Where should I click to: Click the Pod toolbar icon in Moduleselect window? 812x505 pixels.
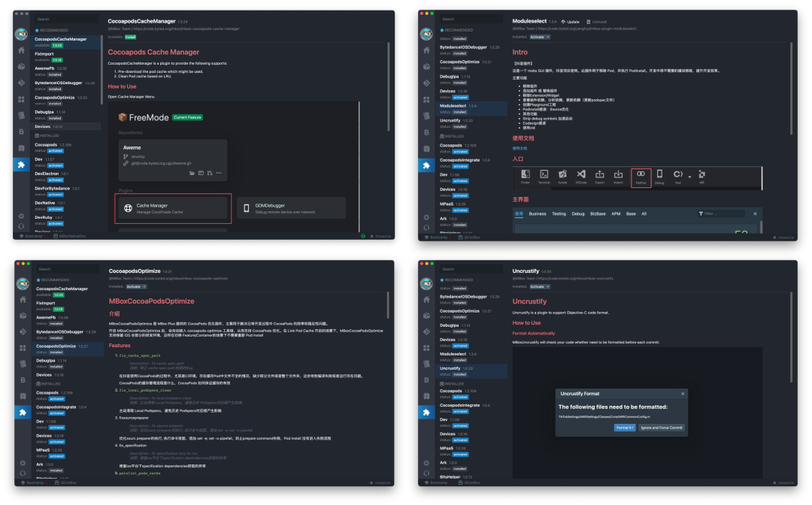click(x=678, y=177)
